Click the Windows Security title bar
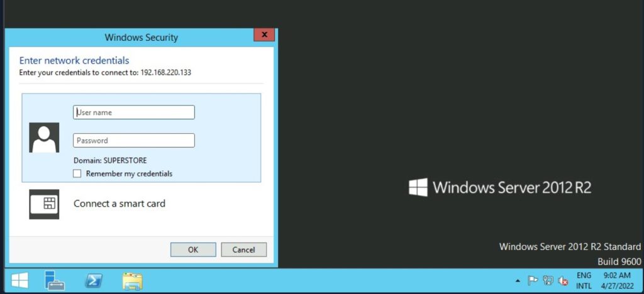 141,37
